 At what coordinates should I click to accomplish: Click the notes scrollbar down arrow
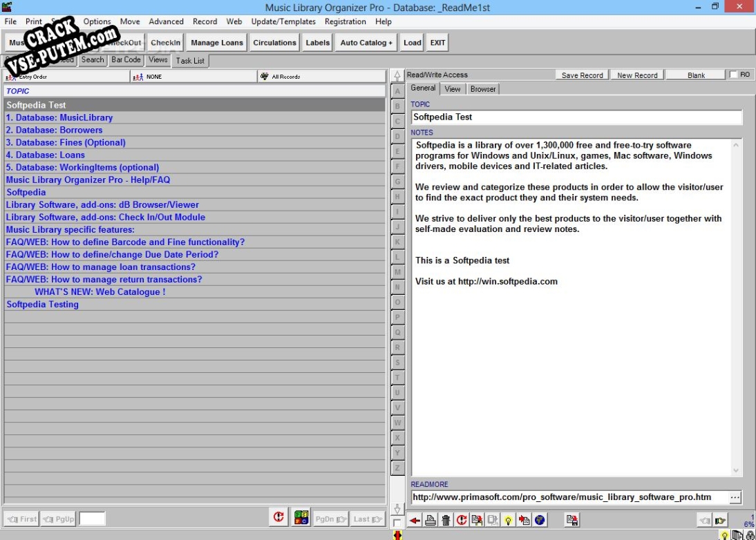pos(736,470)
